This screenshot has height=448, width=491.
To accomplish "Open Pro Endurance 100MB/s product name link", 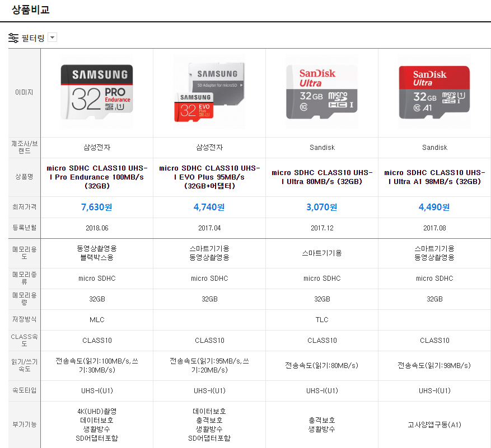I will tap(97, 177).
